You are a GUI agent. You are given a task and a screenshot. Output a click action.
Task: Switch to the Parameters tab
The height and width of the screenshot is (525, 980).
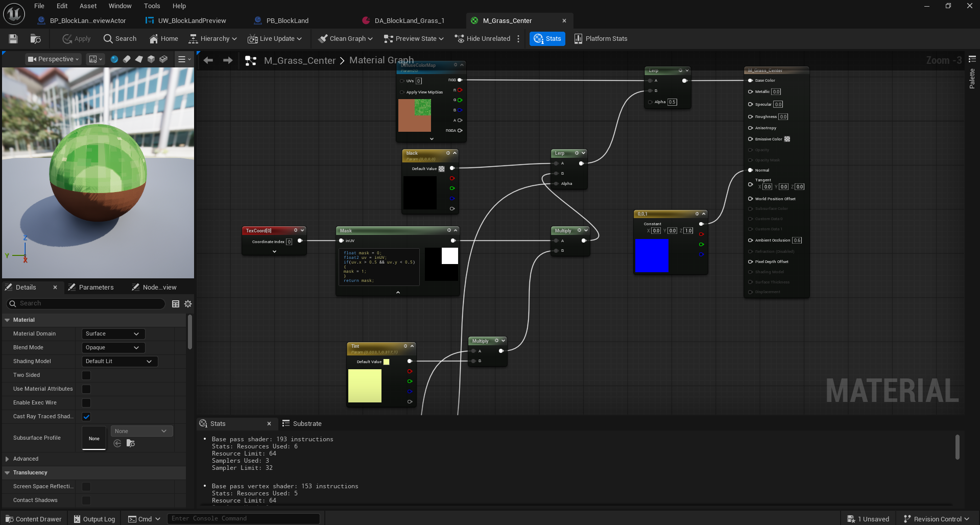click(x=95, y=288)
